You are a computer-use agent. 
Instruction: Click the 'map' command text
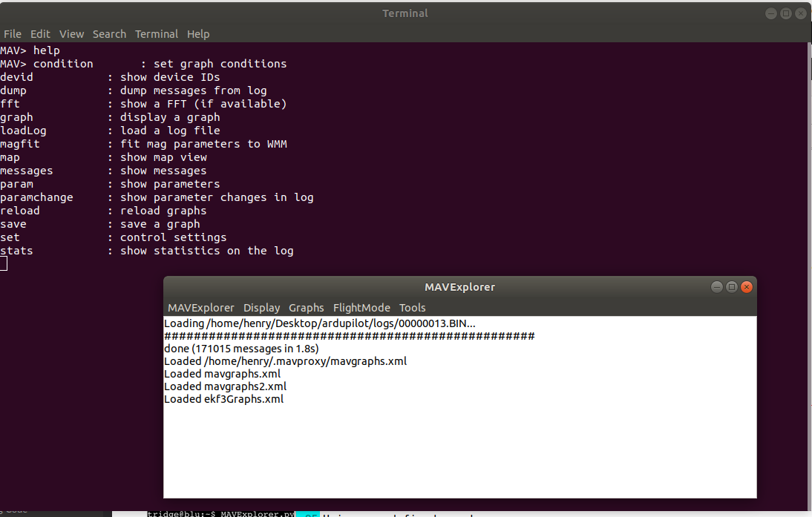tap(10, 157)
